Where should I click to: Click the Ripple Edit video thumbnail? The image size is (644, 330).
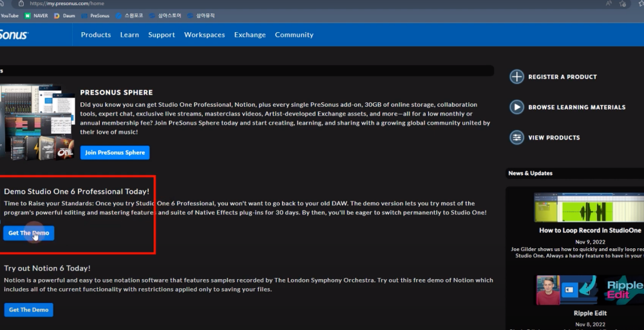point(589,290)
